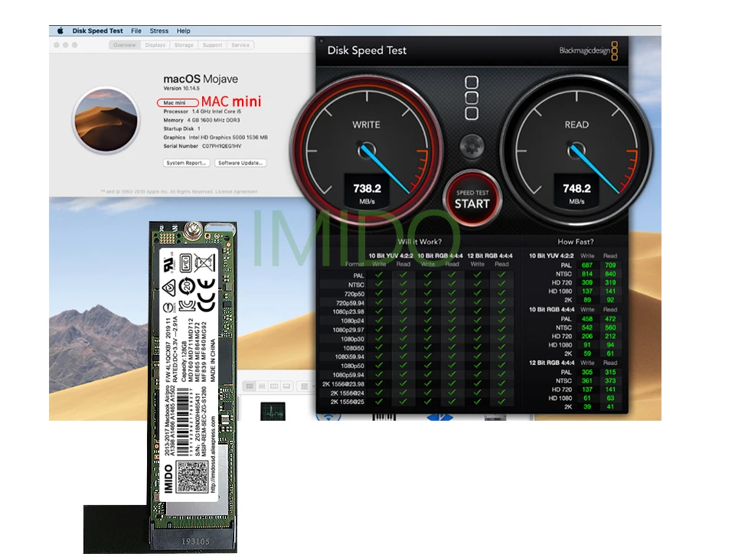Click the System Report button
This screenshot has width=735, height=560.
(186, 163)
